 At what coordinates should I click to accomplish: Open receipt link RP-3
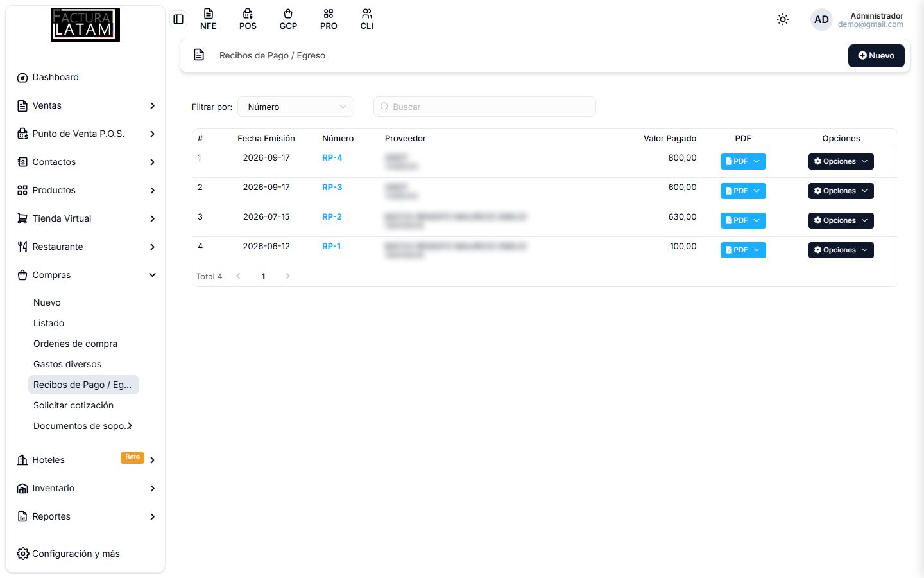332,187
